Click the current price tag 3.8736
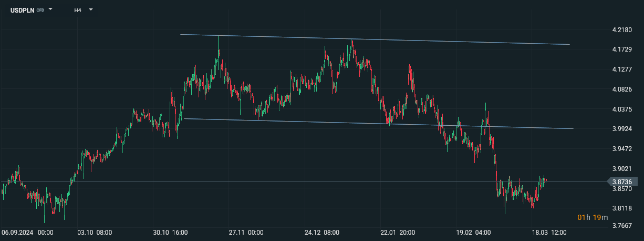 [x=622, y=182]
